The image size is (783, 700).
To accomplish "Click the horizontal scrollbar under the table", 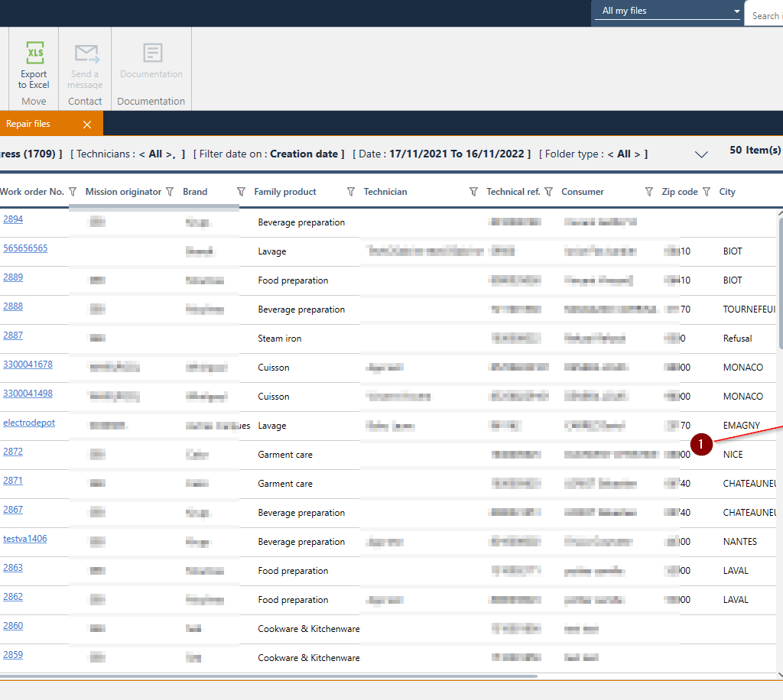I will [x=268, y=676].
